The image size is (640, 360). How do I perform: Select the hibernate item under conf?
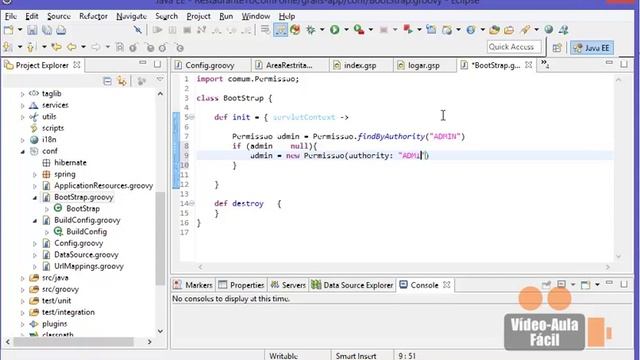70,162
